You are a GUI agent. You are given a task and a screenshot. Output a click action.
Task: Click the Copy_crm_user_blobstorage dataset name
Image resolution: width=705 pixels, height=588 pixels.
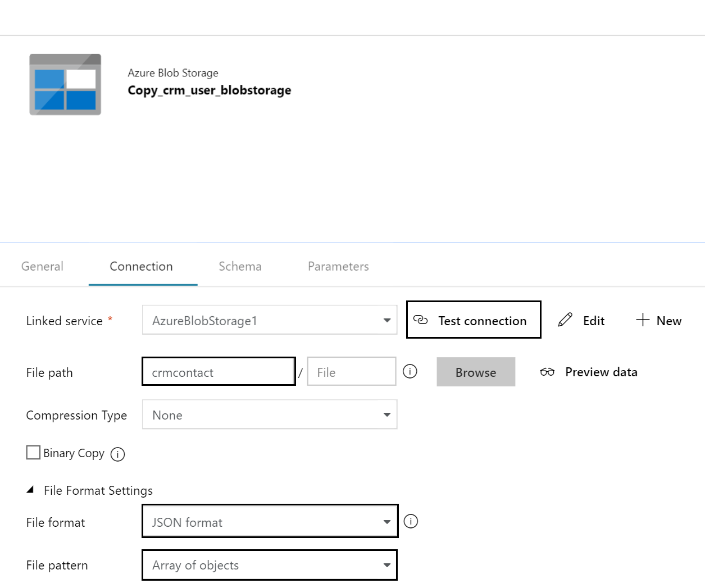pos(210,90)
